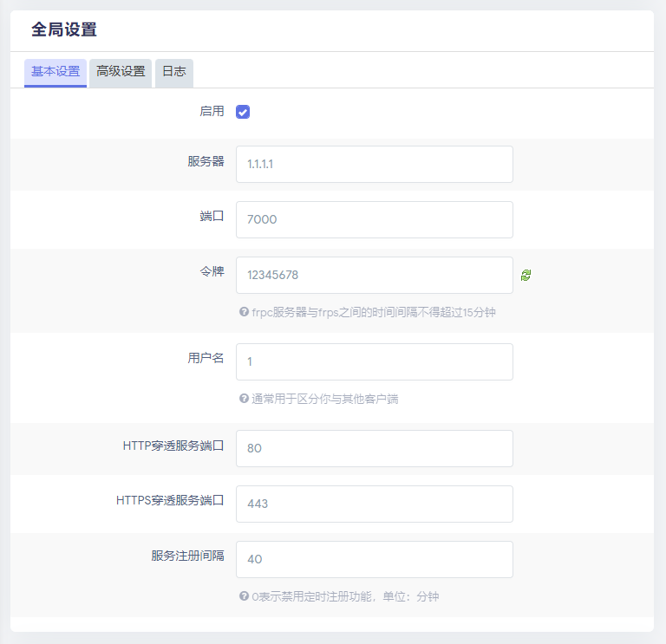Screen dimensions: 666x644
Task: Switch to the 高级设置 tab
Action: [121, 72]
